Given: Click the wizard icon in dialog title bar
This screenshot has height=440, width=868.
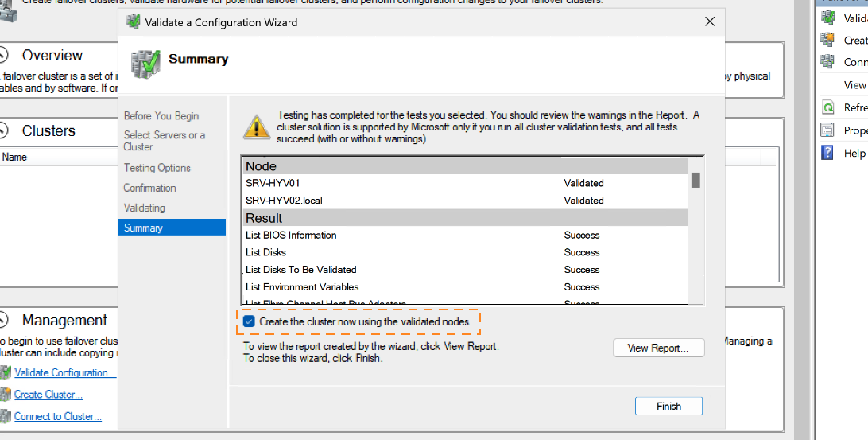Looking at the screenshot, I should [x=133, y=22].
